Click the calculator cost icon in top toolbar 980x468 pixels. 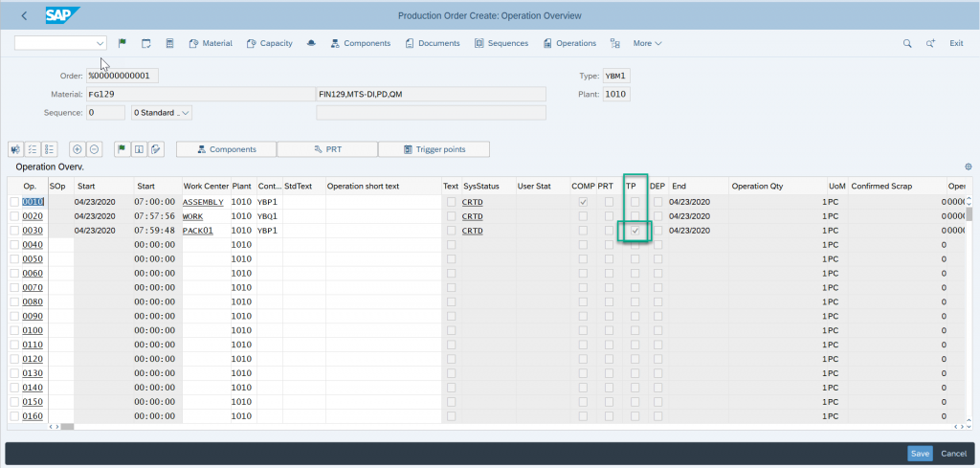pos(169,43)
